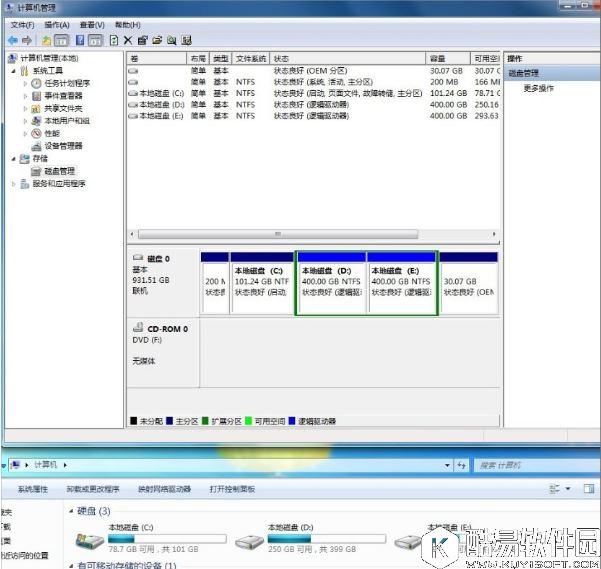Sort by the 状态 column header
Viewport: 601px width, 569px height.
pyautogui.click(x=348, y=59)
